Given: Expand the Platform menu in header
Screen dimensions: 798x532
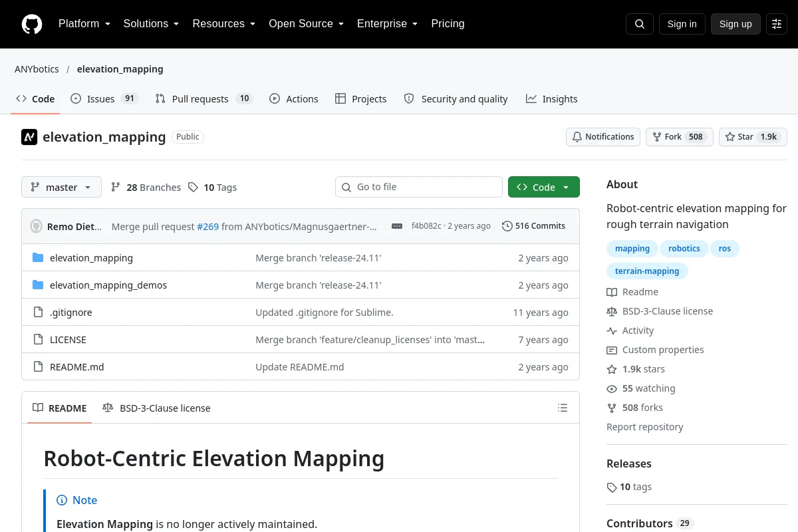Looking at the screenshot, I should 84,24.
